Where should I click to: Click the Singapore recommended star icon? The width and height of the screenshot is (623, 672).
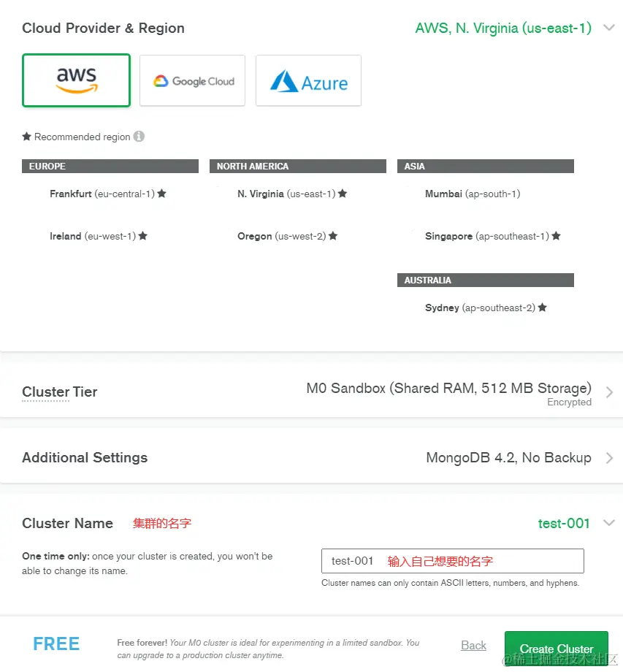point(556,236)
